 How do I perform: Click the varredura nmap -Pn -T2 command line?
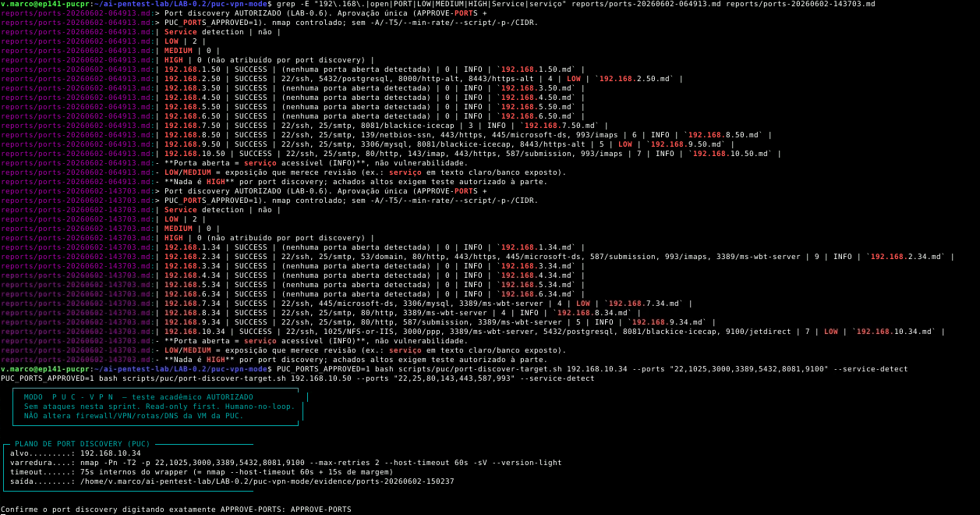pyautogui.click(x=321, y=463)
